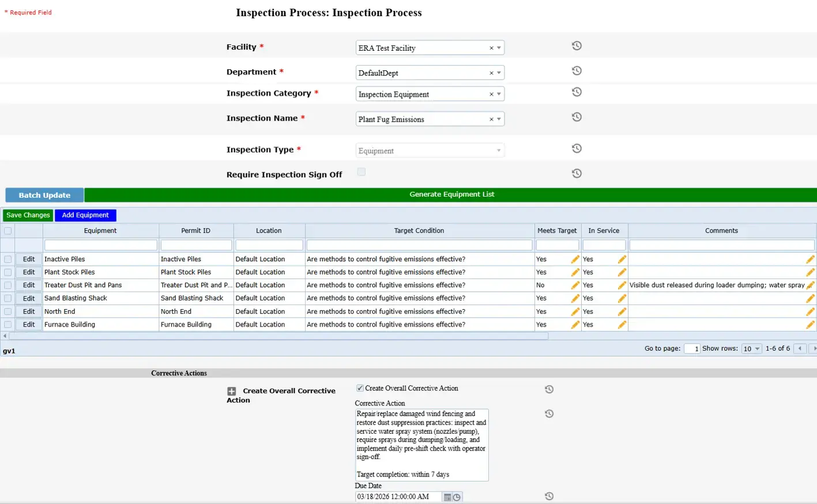Click the Generate Equipment List button
Viewport: 817px width, 504px height.
[451, 195]
